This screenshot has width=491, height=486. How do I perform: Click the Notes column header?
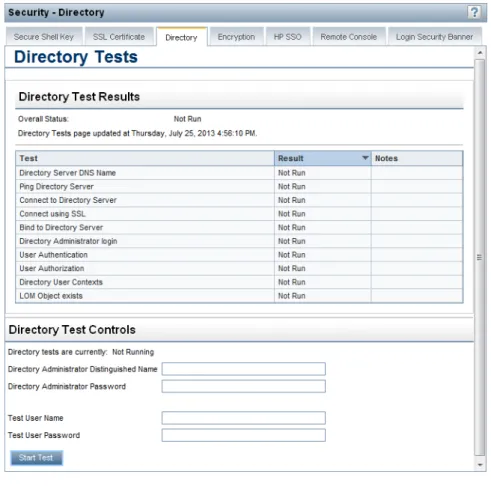point(417,158)
